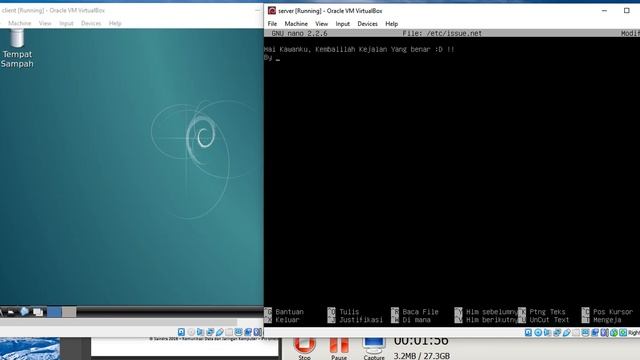Open the View menu in client window
The height and width of the screenshot is (360, 640).
45,23
